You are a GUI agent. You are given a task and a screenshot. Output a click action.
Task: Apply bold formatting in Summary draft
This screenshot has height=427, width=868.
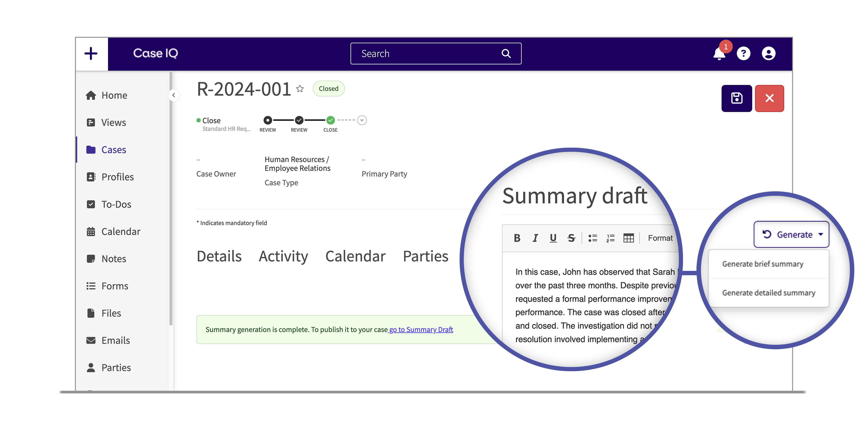coord(517,238)
